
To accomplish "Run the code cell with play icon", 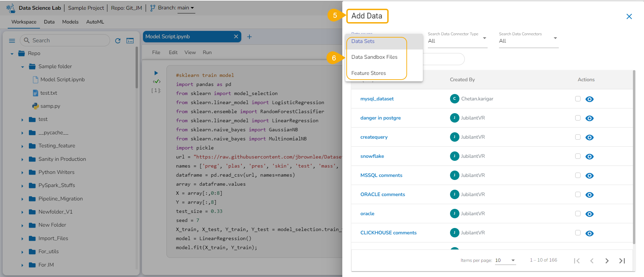I will pyautogui.click(x=156, y=73).
